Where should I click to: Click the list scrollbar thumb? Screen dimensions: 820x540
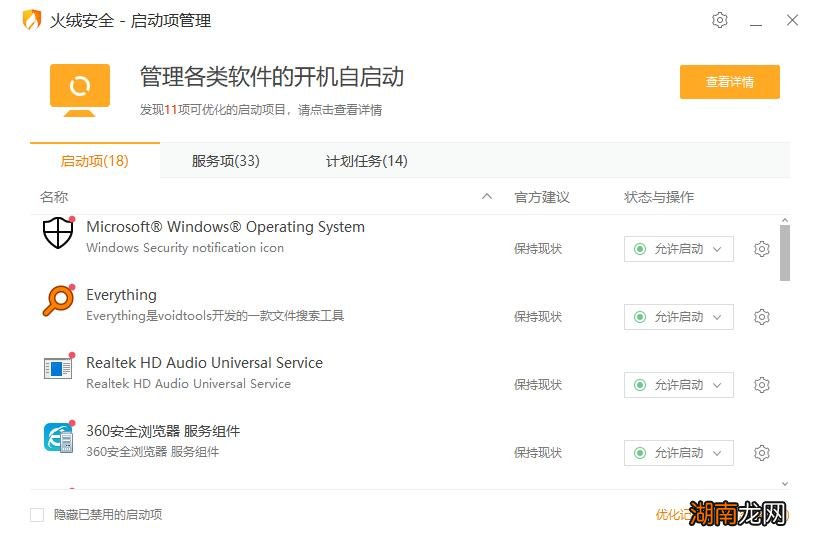click(x=784, y=253)
